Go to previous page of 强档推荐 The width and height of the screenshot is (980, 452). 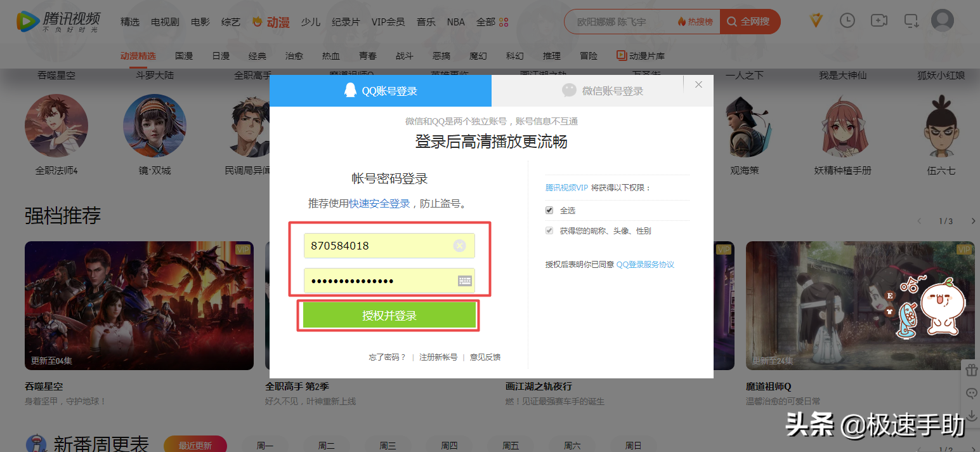[920, 221]
